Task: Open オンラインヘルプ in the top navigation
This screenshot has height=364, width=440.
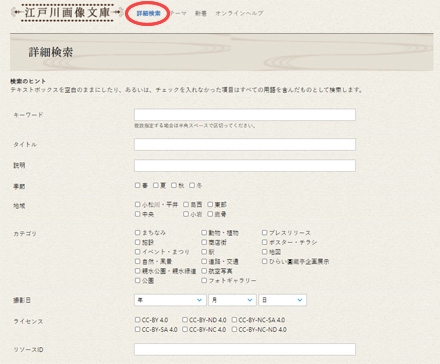Action: click(x=239, y=13)
